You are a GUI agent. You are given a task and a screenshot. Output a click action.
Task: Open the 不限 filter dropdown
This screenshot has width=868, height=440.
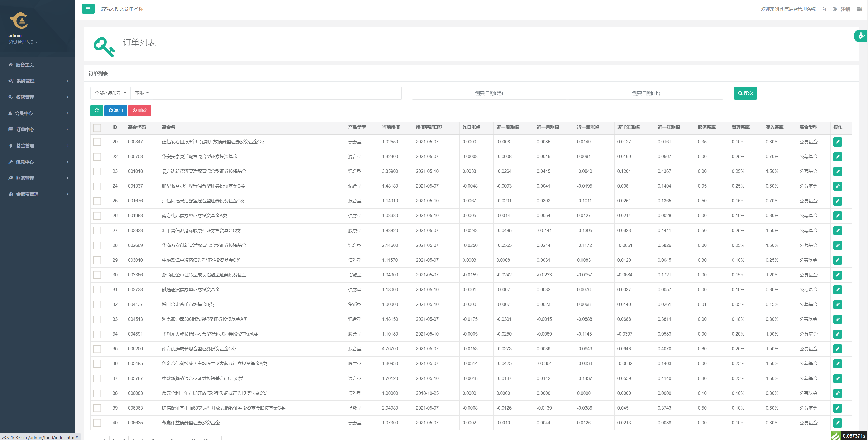(x=141, y=93)
